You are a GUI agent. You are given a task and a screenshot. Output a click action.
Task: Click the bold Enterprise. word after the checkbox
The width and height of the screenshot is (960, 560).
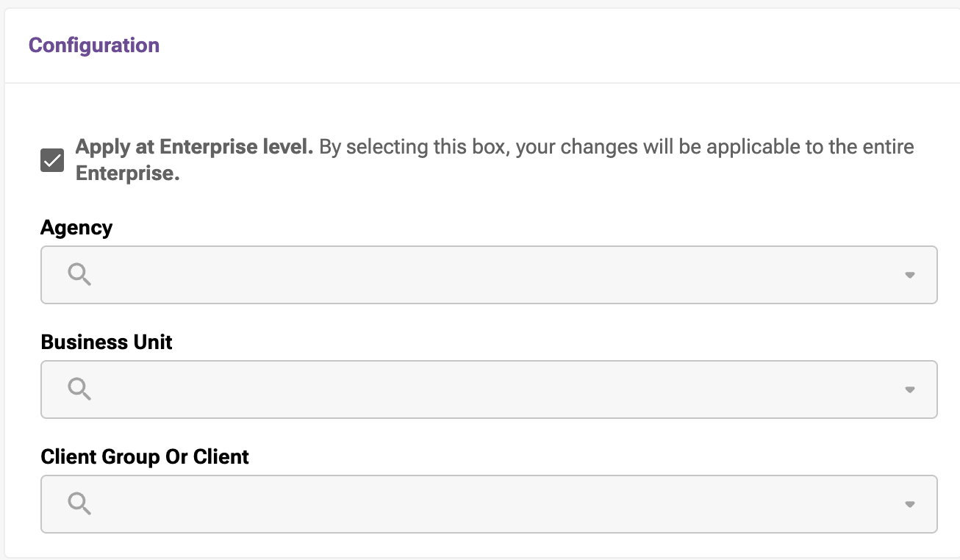point(128,174)
